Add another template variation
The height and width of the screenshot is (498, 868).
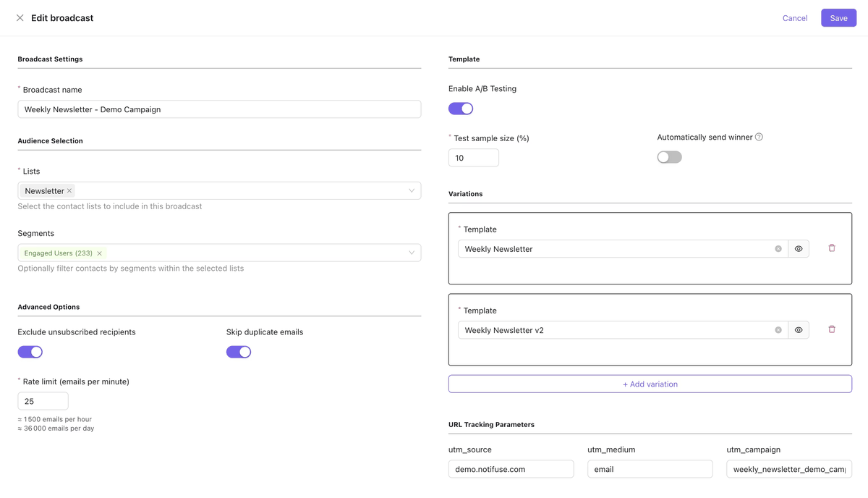[x=650, y=384]
